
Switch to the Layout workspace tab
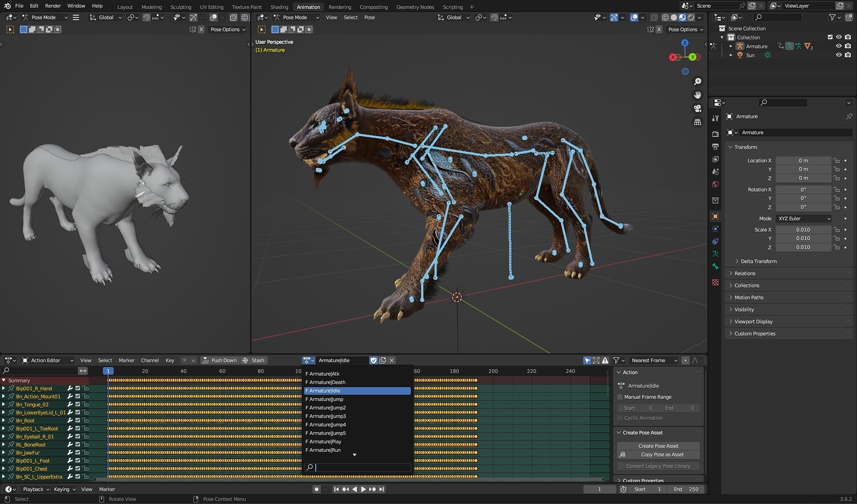click(x=125, y=7)
